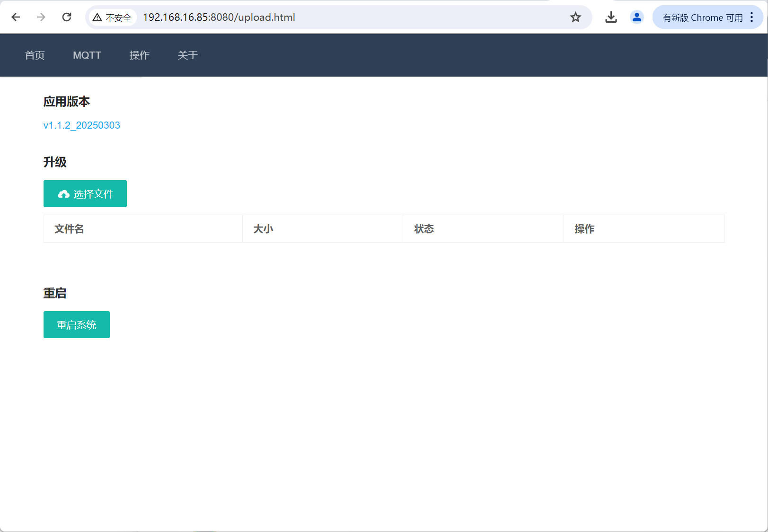Open the 关于 navigation item

tap(187, 55)
